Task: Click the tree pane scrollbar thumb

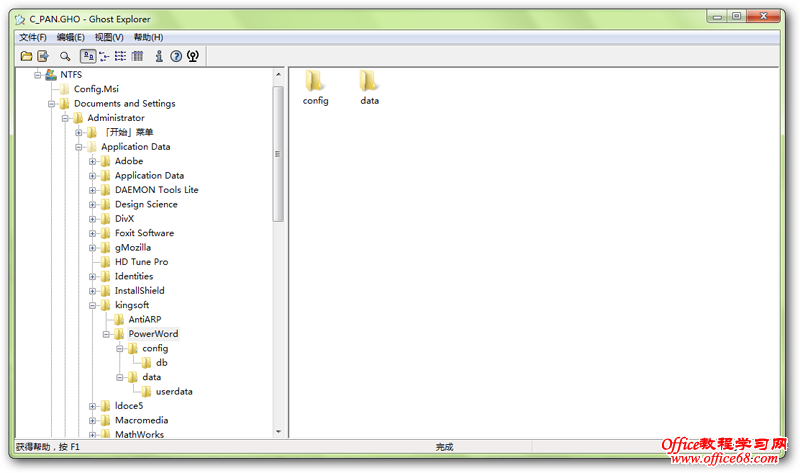Action: click(278, 154)
